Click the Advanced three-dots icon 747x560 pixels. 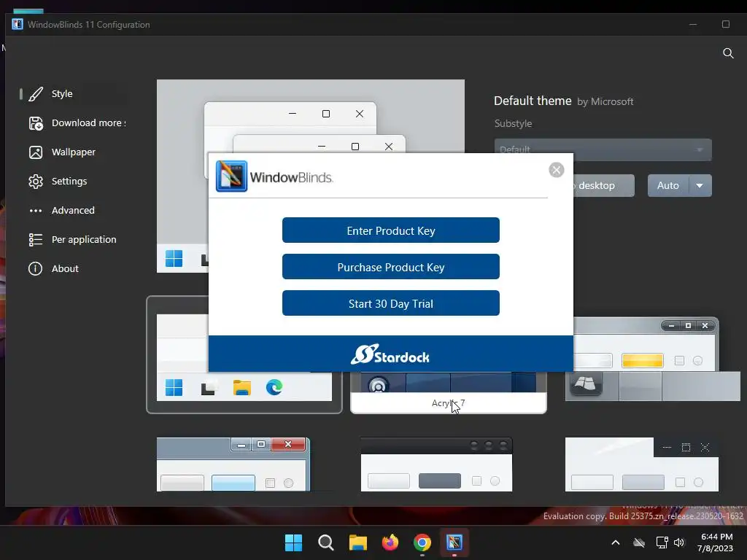[36, 211]
